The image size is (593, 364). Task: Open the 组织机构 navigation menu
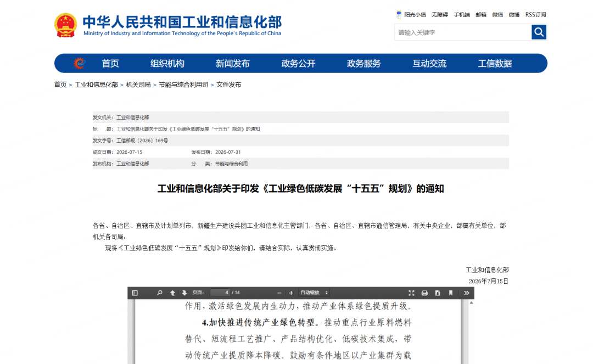pyautogui.click(x=167, y=63)
